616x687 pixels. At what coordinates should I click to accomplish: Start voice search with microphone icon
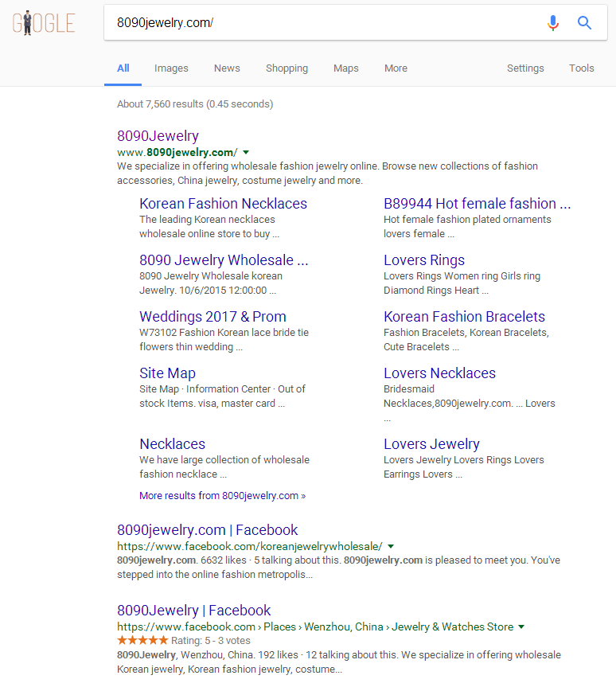point(553,23)
